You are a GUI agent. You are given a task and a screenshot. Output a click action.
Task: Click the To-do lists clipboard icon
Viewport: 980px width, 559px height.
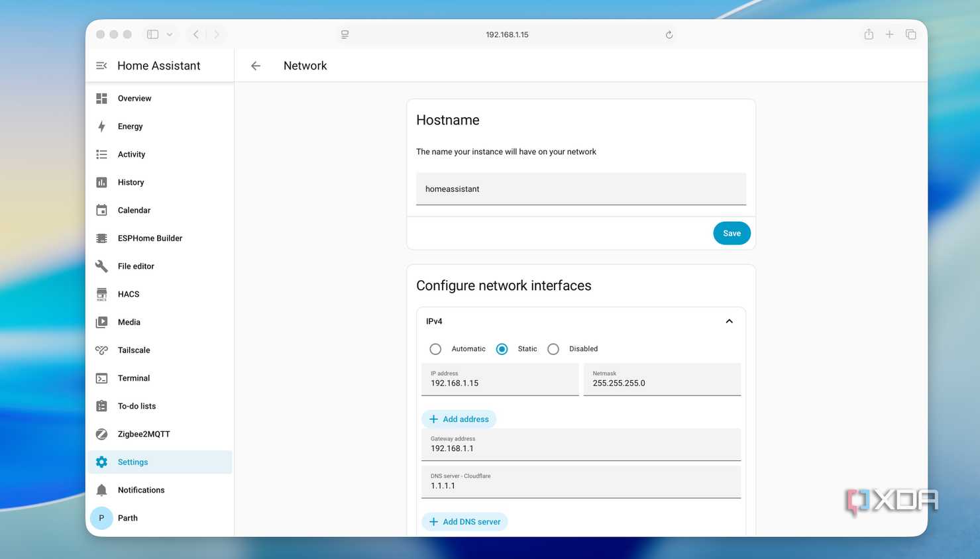pyautogui.click(x=101, y=406)
